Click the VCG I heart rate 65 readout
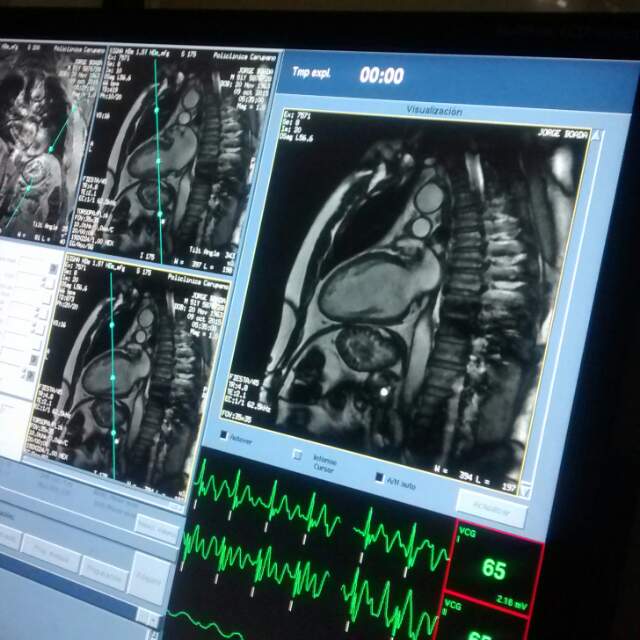 point(494,569)
